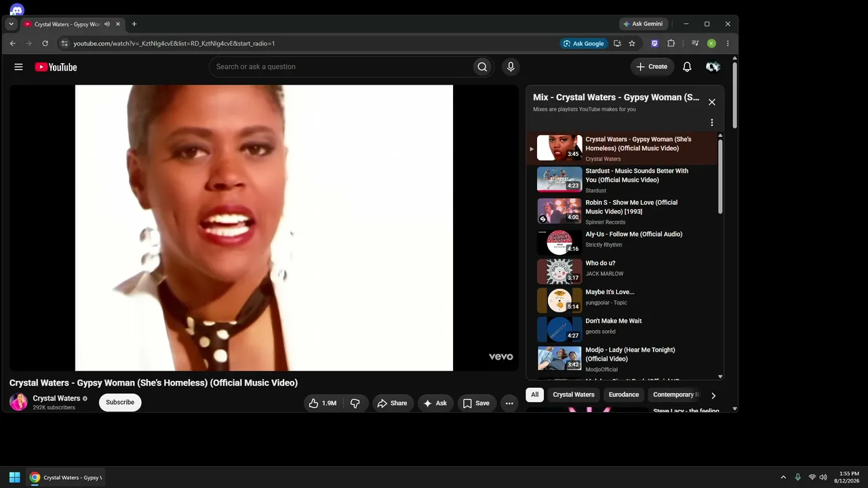
Task: Select the Eurodance filter chip
Action: tap(624, 394)
